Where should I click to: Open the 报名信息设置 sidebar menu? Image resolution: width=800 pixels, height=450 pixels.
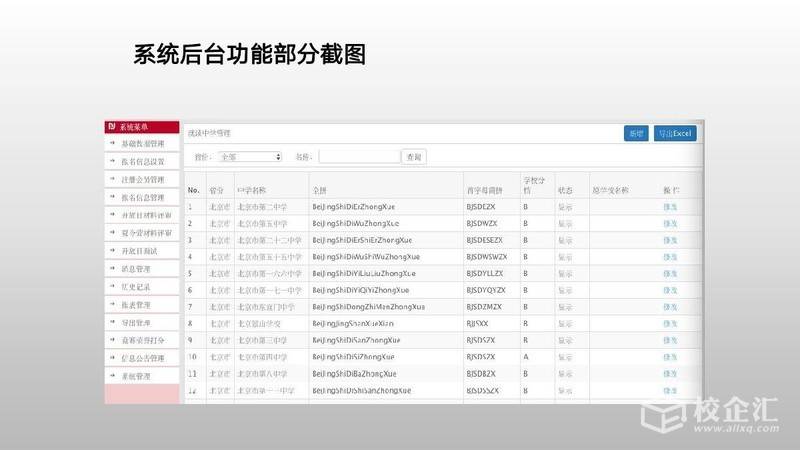pos(142,162)
